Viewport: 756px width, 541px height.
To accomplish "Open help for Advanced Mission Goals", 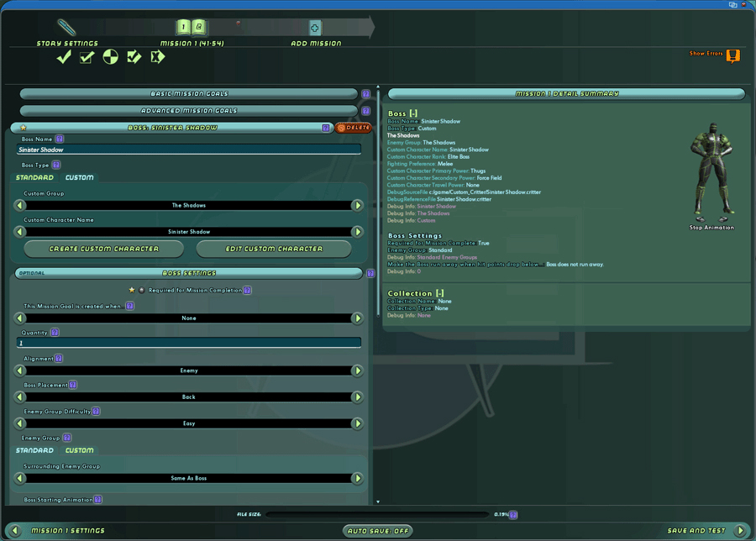I will pyautogui.click(x=366, y=110).
